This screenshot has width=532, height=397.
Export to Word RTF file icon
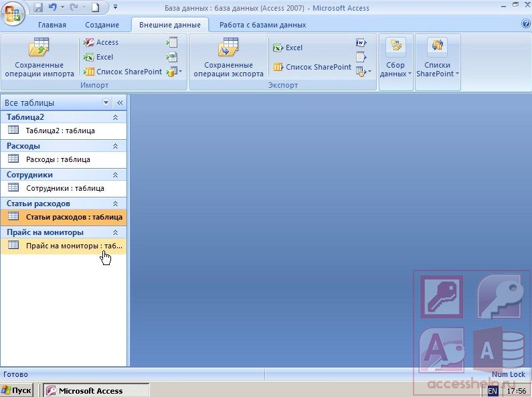tap(361, 43)
